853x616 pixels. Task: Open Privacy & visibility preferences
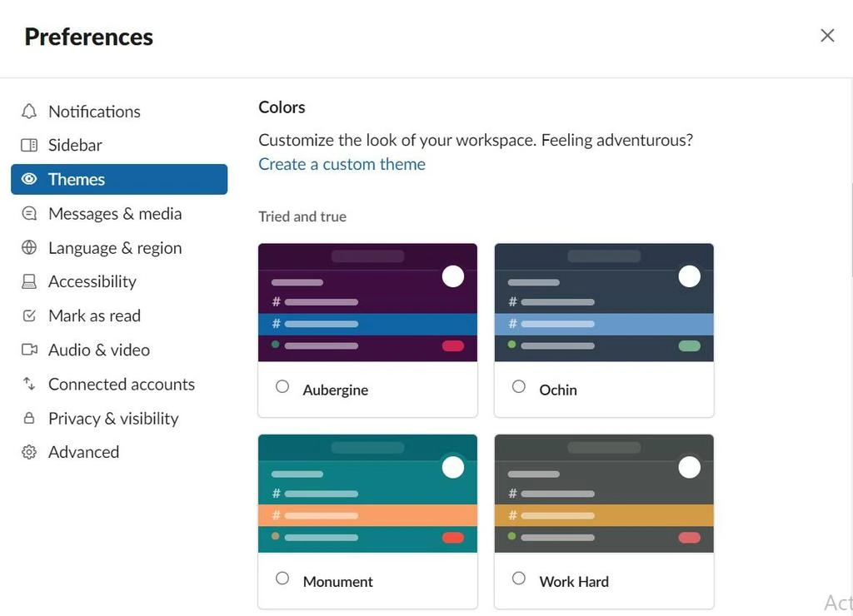(x=113, y=418)
